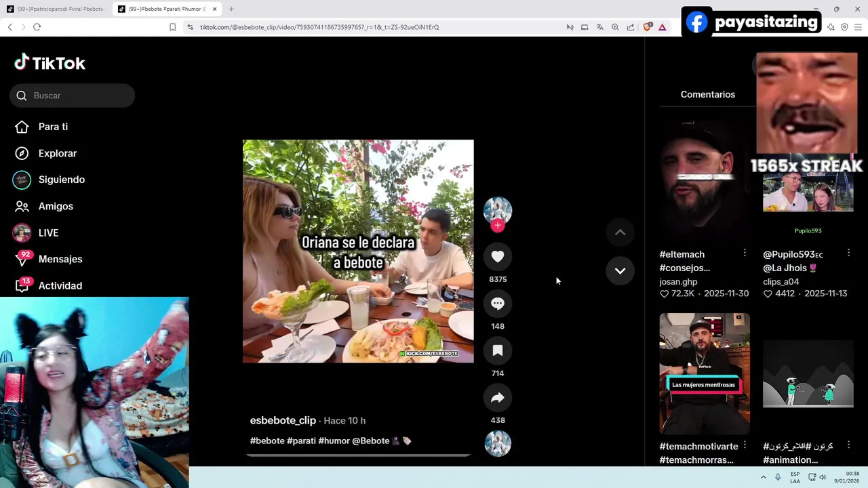The width and height of the screenshot is (868, 488).
Task: Click the Oriana se le declara video
Action: [x=358, y=251]
